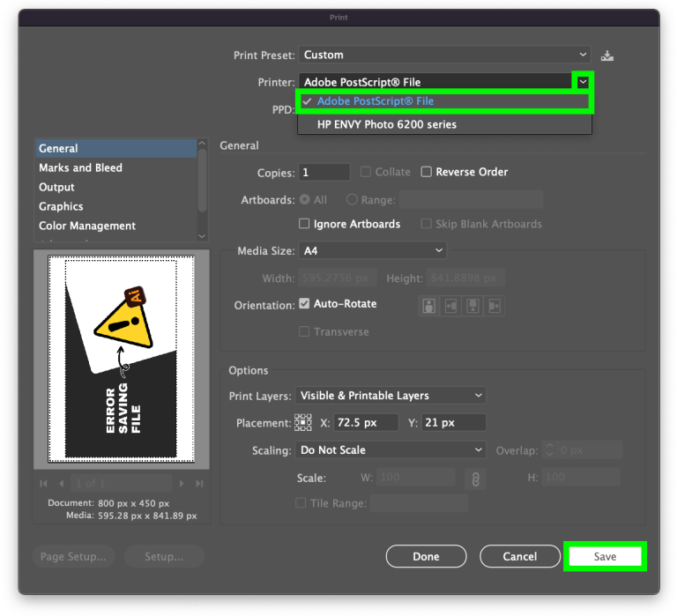This screenshot has width=677, height=616.
Task: Go to last preview page
Action: pos(199,484)
